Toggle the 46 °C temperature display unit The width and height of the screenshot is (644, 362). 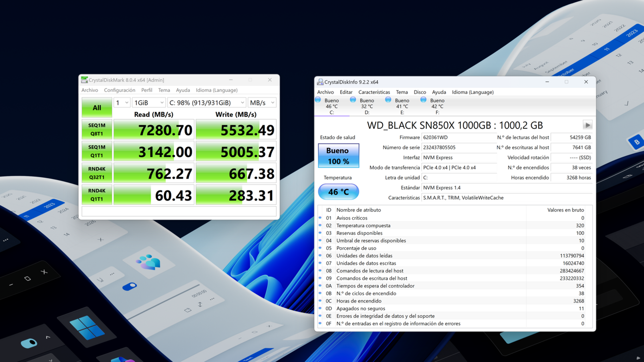(338, 192)
